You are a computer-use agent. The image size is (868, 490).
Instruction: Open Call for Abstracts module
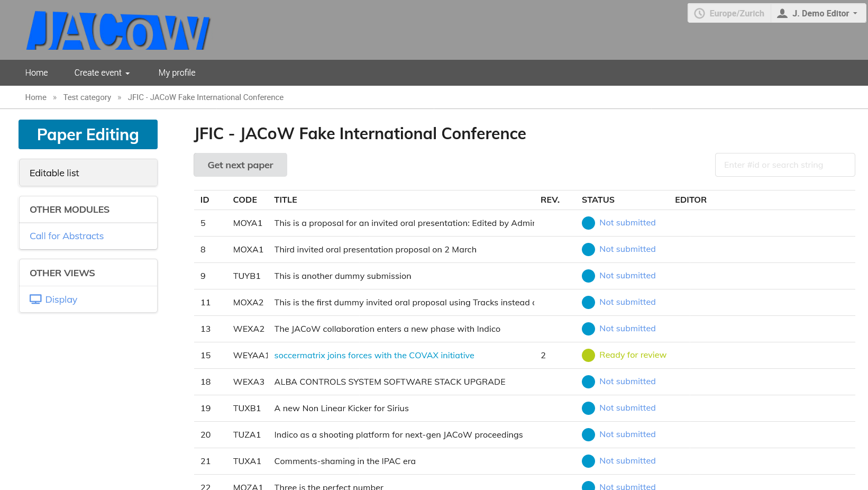tap(67, 236)
